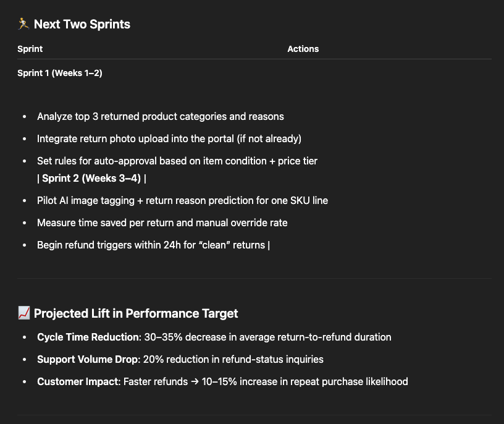Screen dimensions: 504x424
Task: Click the Sprint 1 (Weeks 1–2) cell
Action: [x=60, y=73]
